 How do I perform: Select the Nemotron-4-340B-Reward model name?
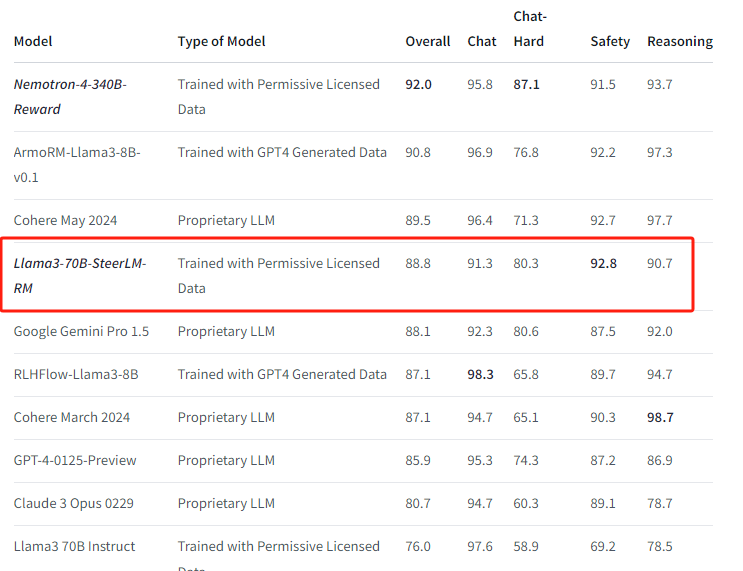(70, 97)
